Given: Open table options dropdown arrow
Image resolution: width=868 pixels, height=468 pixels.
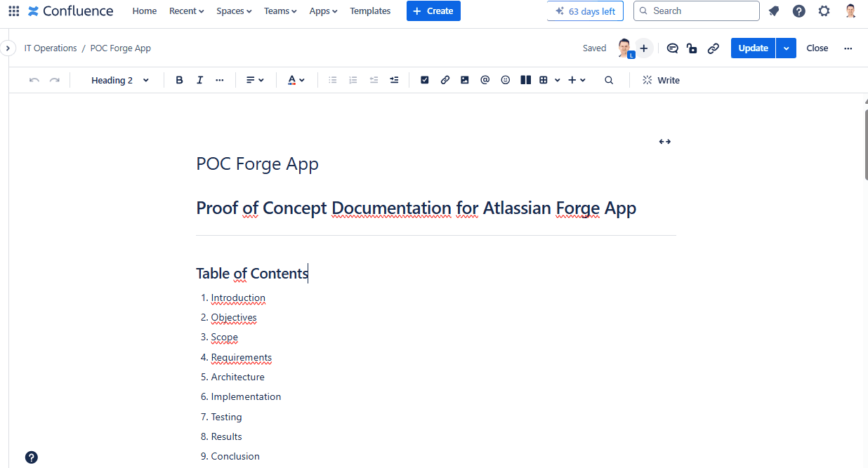Looking at the screenshot, I should coord(558,80).
